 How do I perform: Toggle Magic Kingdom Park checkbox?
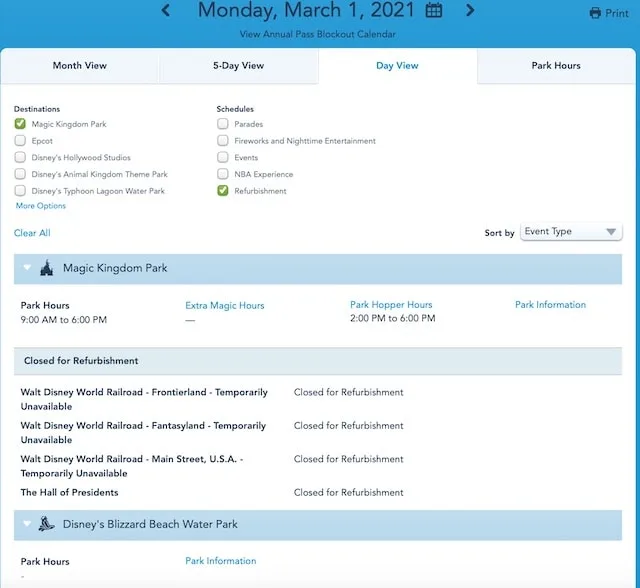click(x=20, y=124)
